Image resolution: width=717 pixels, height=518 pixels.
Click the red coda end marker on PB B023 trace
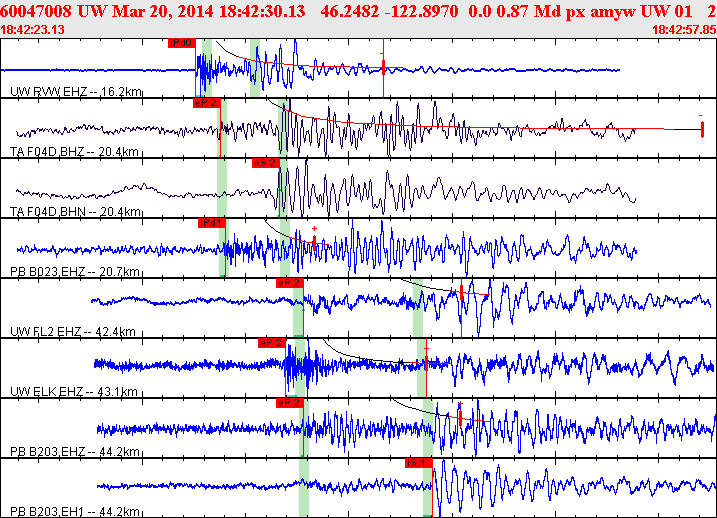pyautogui.click(x=315, y=242)
